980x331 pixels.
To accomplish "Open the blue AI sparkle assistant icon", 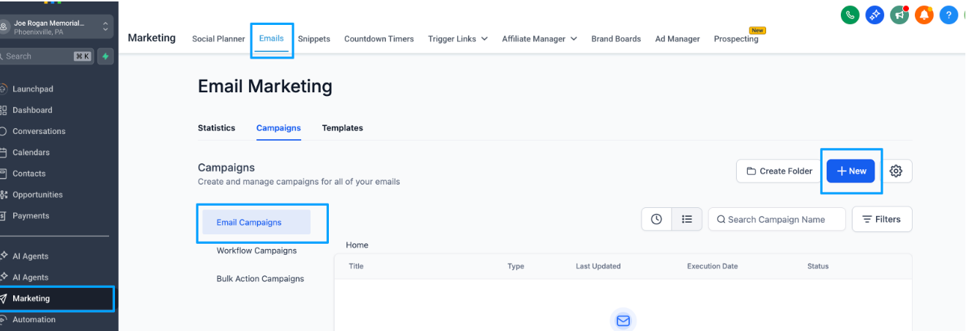I will [875, 15].
